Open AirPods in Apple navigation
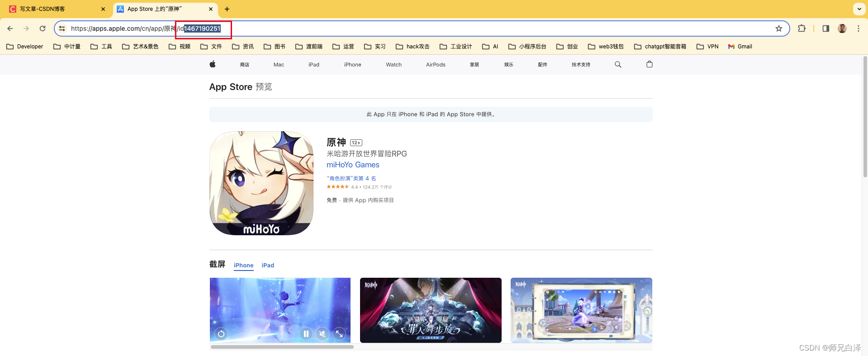Viewport: 868px width, 356px height. point(436,65)
